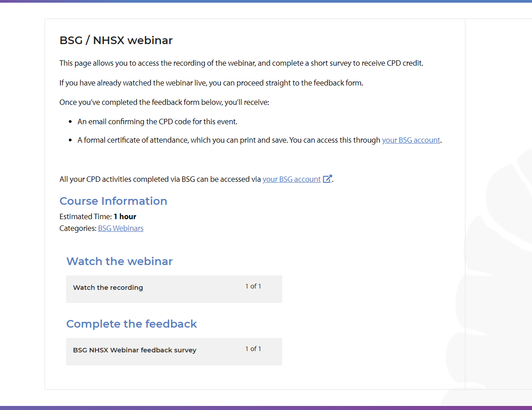Image resolution: width=532 pixels, height=410 pixels.
Task: Open 'your BSG account' link after CPD activities
Action: pos(292,179)
